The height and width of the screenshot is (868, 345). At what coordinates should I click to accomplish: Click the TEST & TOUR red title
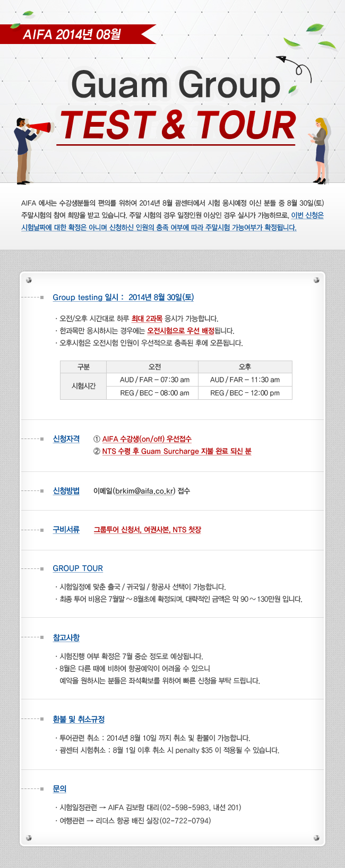pyautogui.click(x=177, y=126)
